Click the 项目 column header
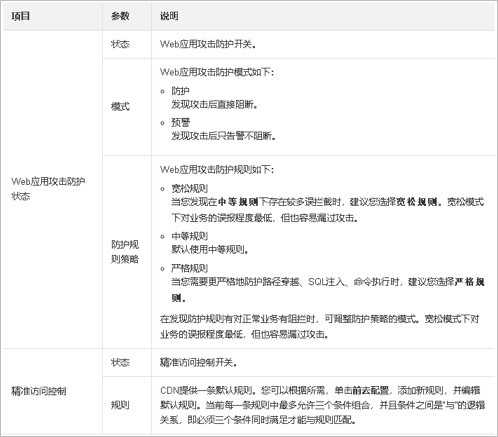Screen dimensions: 498x437 tap(21, 16)
